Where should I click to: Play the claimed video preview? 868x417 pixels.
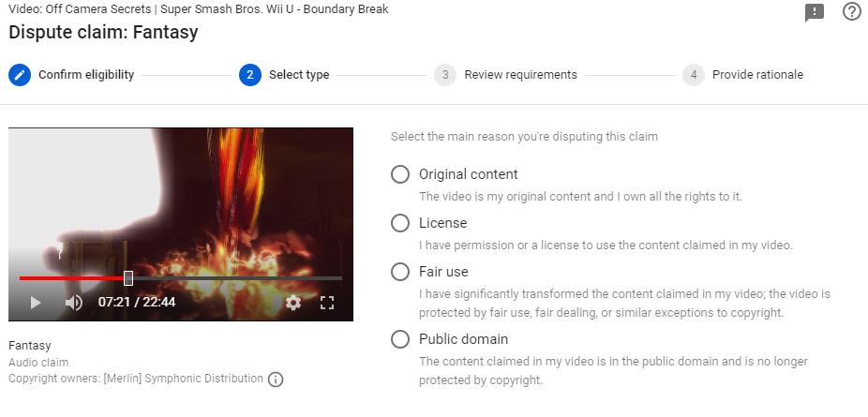coord(36,303)
